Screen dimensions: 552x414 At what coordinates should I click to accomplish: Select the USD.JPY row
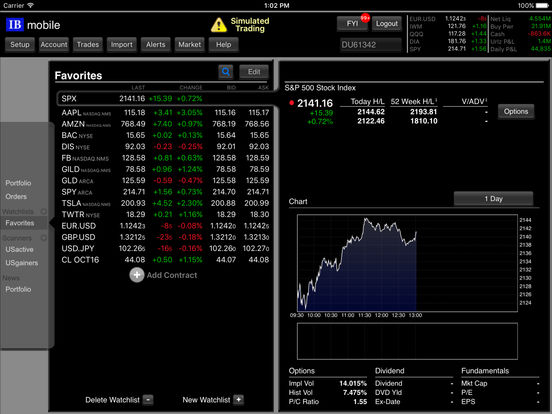[165, 249]
